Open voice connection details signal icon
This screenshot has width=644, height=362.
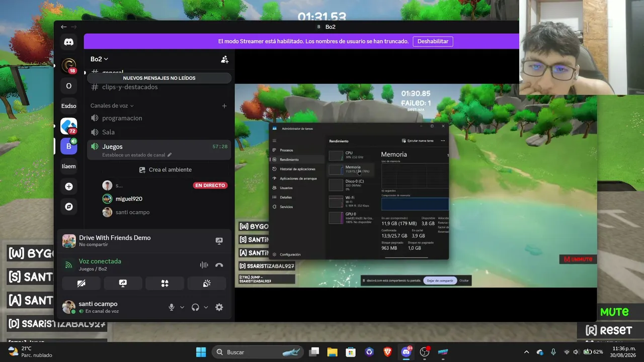(x=68, y=264)
